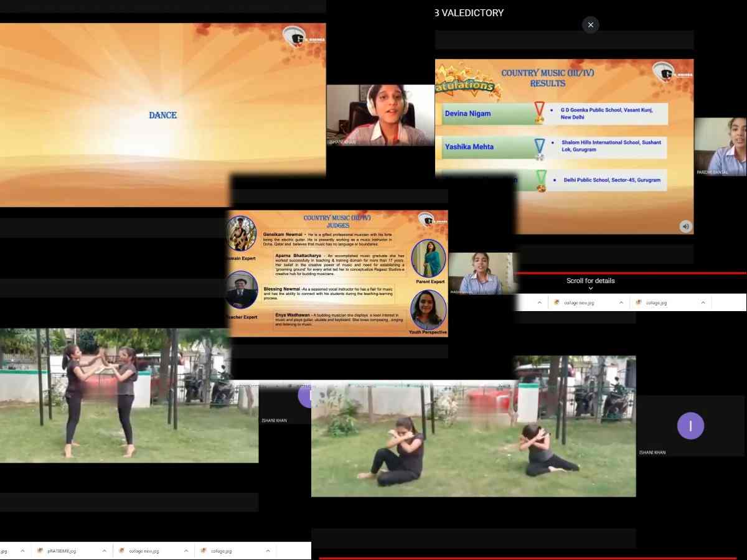The height and width of the screenshot is (560, 747).
Task: Expand options arrow next to pRATIBM8.jpg
Action: (105, 551)
